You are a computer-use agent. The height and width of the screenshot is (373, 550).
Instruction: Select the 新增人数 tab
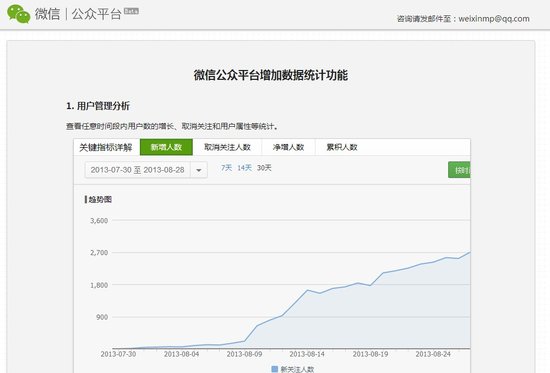(x=166, y=147)
